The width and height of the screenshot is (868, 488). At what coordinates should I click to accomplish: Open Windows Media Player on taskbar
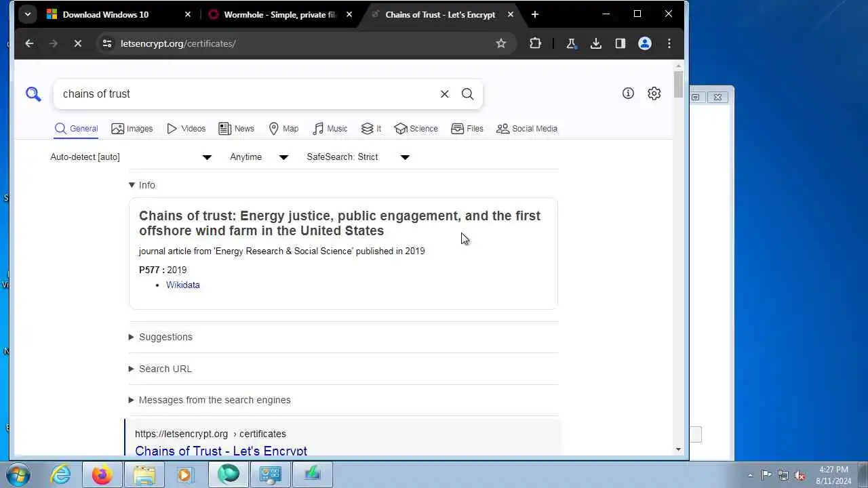point(185,474)
